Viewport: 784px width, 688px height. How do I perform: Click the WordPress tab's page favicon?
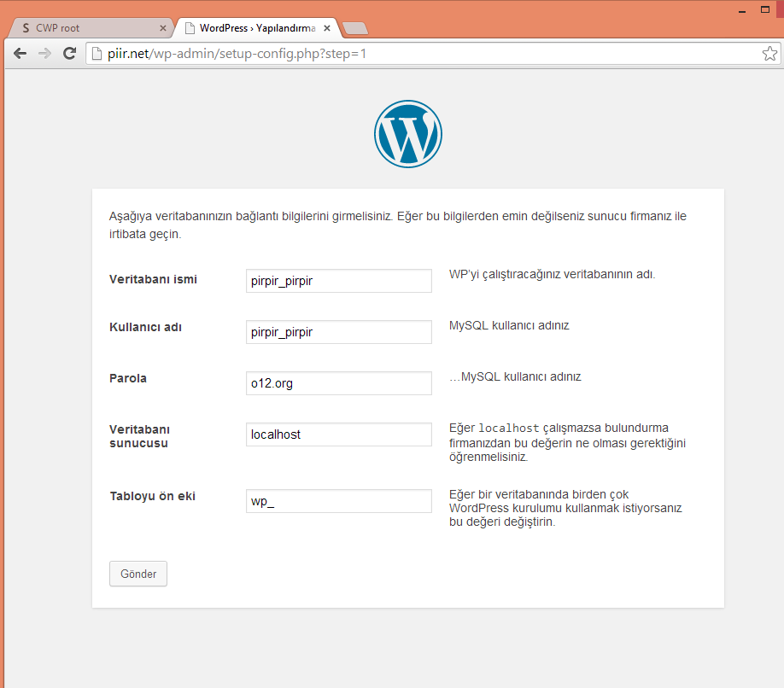tap(190, 28)
